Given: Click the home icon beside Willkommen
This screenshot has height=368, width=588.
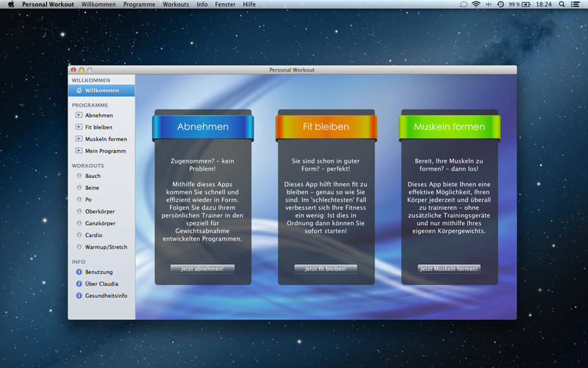Looking at the screenshot, I should click(x=79, y=91).
